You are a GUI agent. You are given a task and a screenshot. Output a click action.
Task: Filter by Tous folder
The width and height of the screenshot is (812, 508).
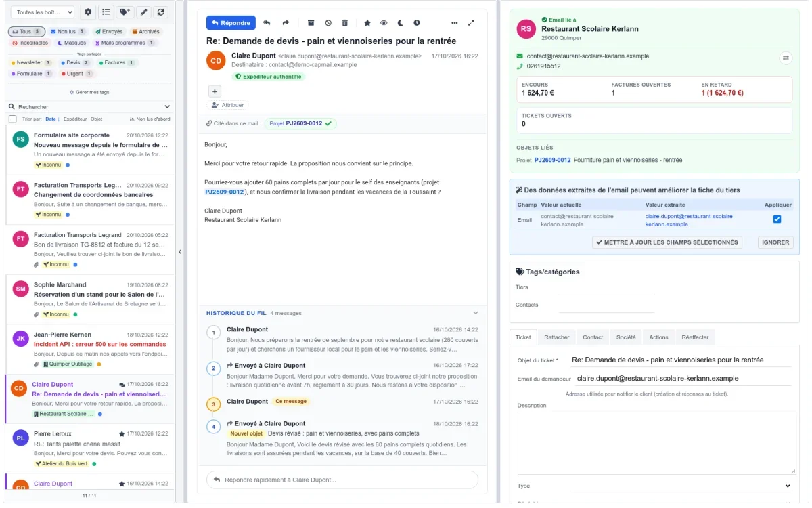tap(27, 32)
